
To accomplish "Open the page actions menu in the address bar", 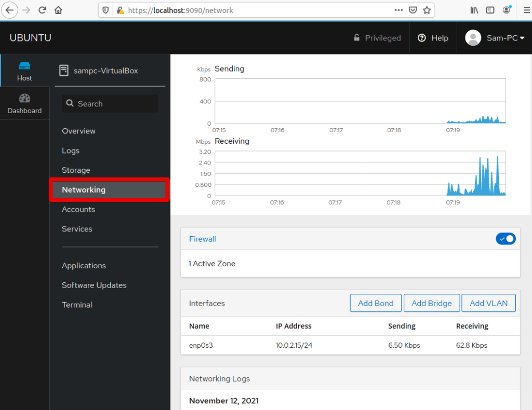I will pos(399,10).
